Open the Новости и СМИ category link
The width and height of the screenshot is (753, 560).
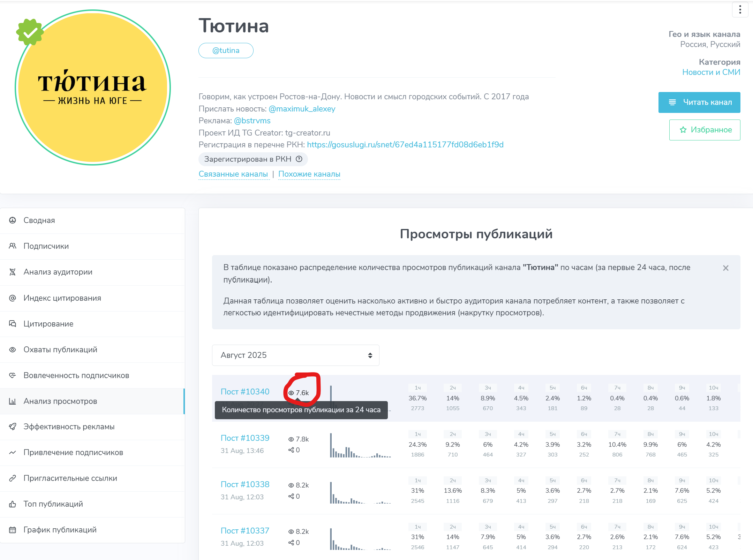[711, 72]
